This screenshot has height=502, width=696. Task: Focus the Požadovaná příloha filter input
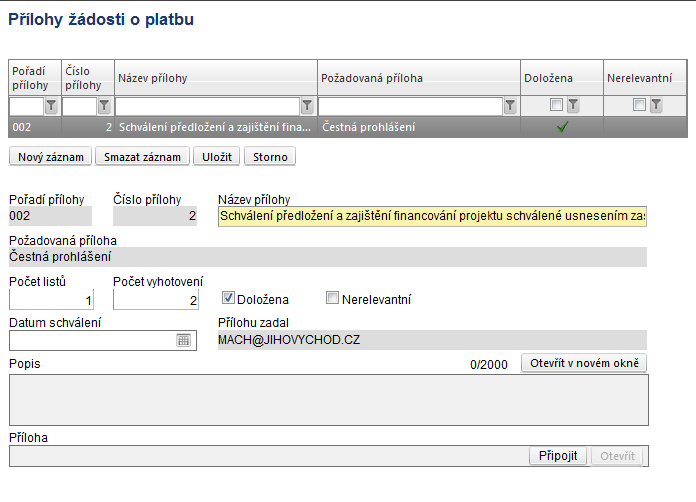[x=411, y=106]
